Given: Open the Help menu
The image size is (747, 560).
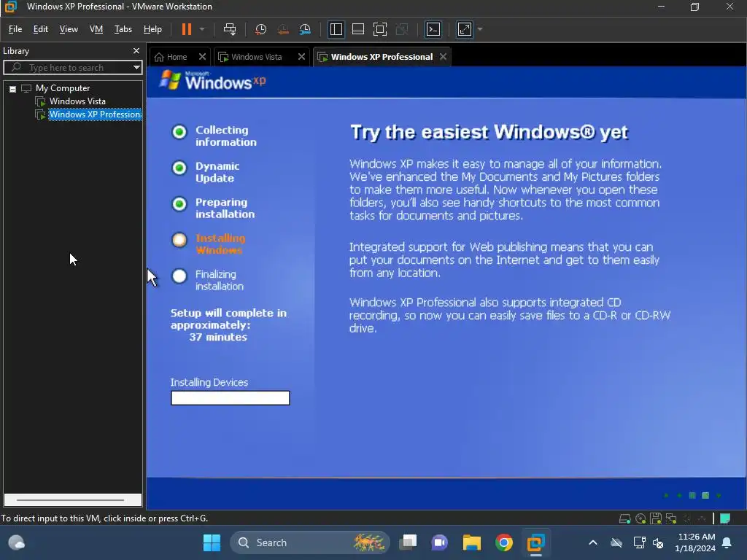Looking at the screenshot, I should click(152, 29).
